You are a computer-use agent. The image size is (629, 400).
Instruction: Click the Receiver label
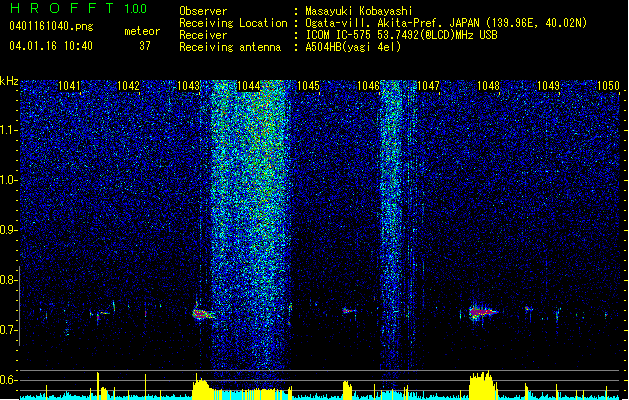pos(203,35)
